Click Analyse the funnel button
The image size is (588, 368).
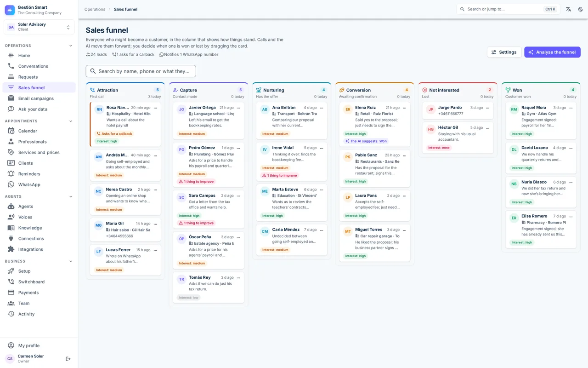pos(552,52)
